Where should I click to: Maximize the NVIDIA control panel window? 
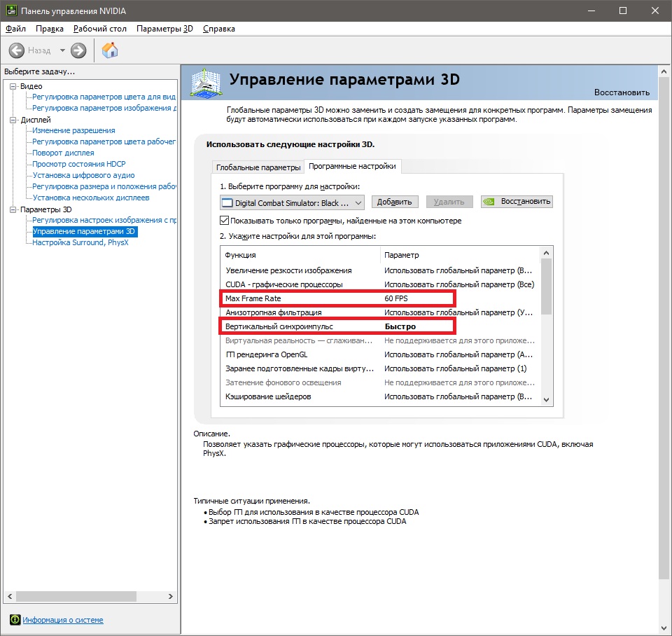coord(623,11)
